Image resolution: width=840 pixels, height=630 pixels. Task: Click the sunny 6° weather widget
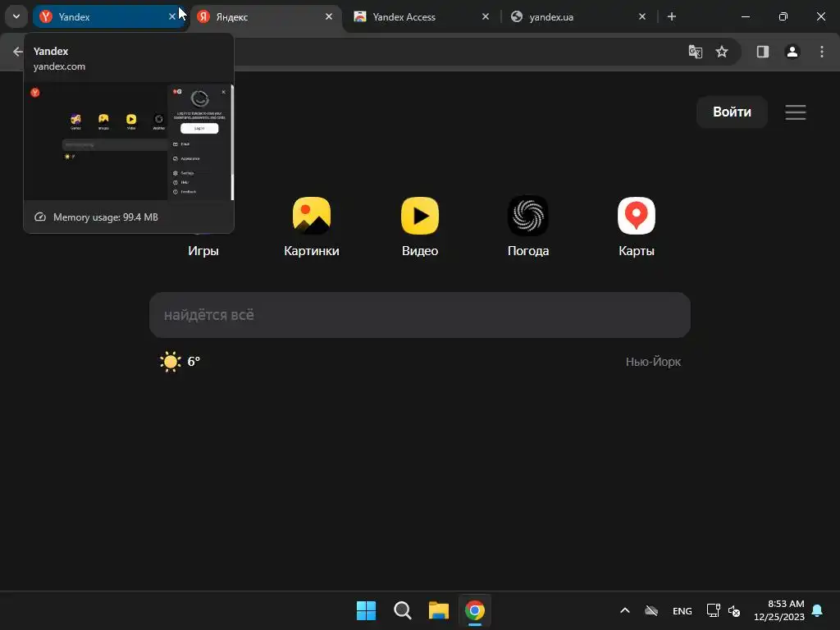tap(180, 362)
